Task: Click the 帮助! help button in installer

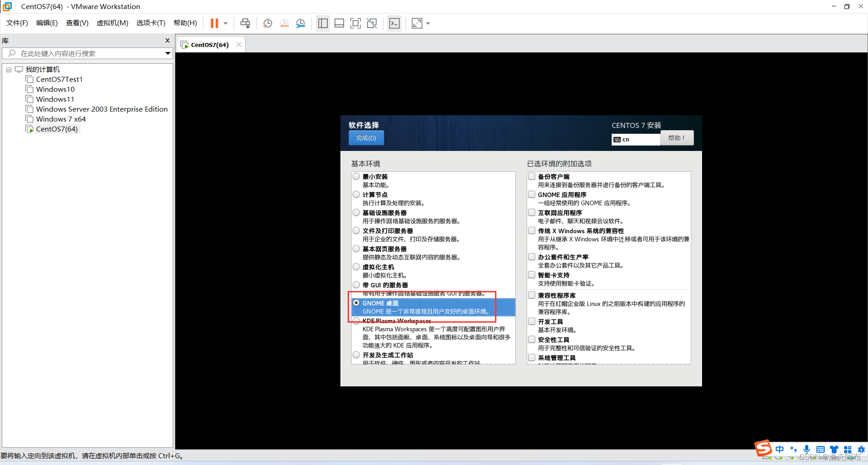Action: 677,138
